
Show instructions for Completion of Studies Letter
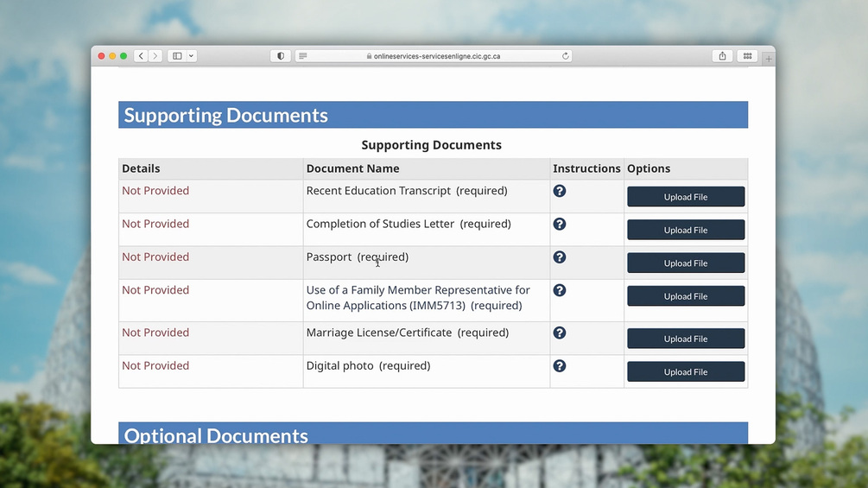pos(559,224)
